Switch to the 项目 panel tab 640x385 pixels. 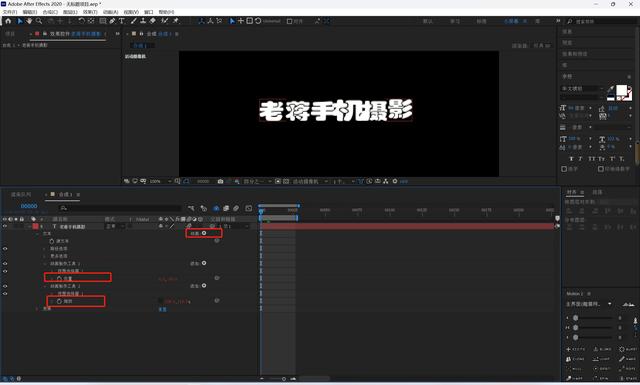pyautogui.click(x=10, y=33)
